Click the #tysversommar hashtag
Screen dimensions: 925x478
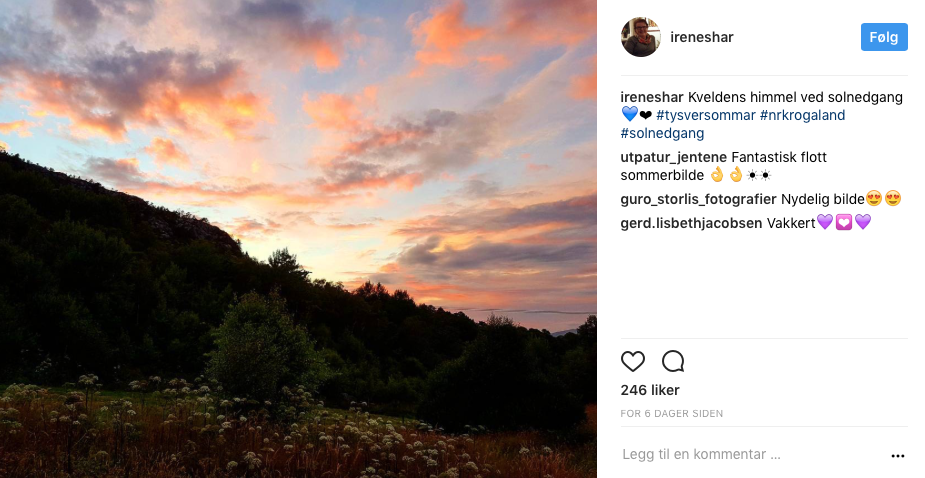coord(706,115)
